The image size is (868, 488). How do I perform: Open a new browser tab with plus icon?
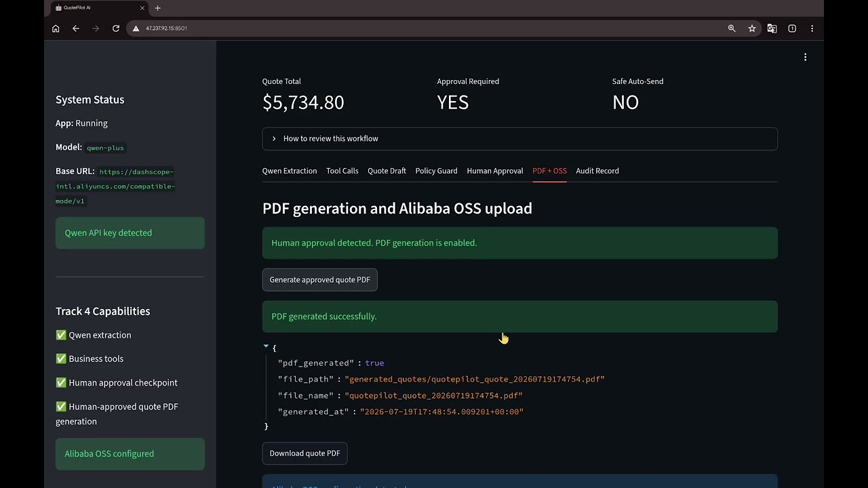pyautogui.click(x=157, y=8)
